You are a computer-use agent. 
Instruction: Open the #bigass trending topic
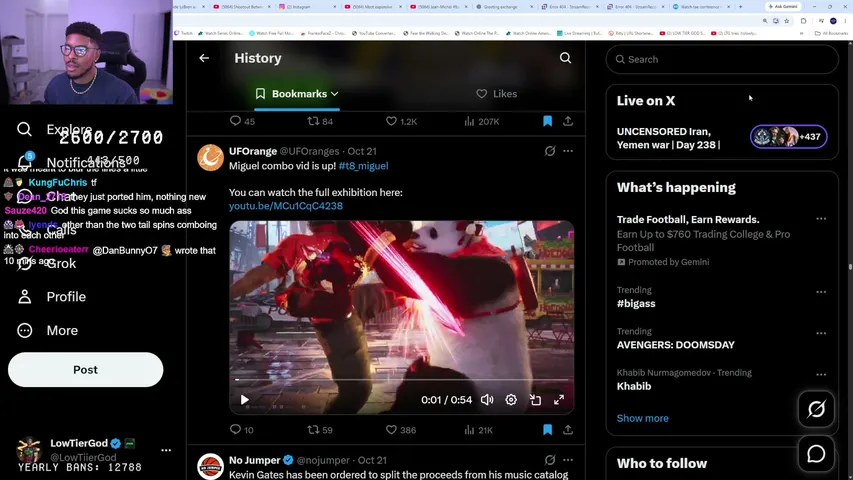tap(636, 304)
